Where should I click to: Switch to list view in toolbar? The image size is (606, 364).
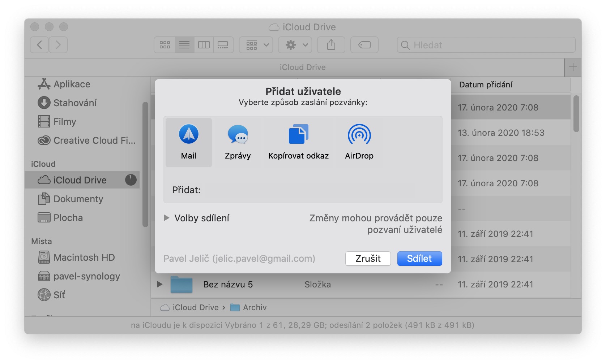click(x=184, y=45)
